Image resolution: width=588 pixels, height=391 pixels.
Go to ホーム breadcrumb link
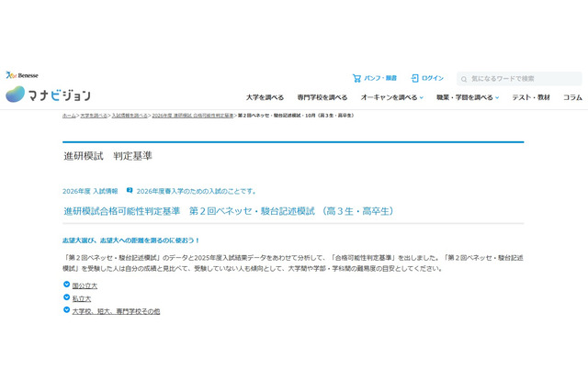69,116
